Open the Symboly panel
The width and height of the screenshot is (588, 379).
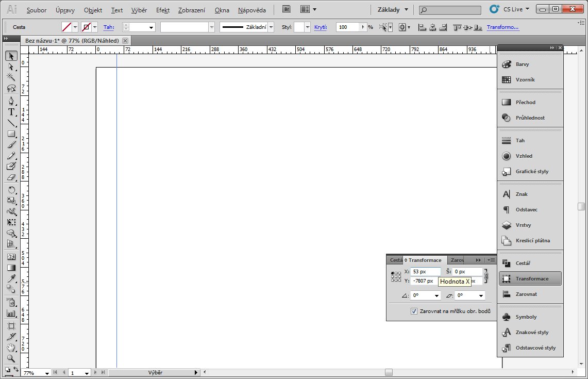click(x=530, y=317)
